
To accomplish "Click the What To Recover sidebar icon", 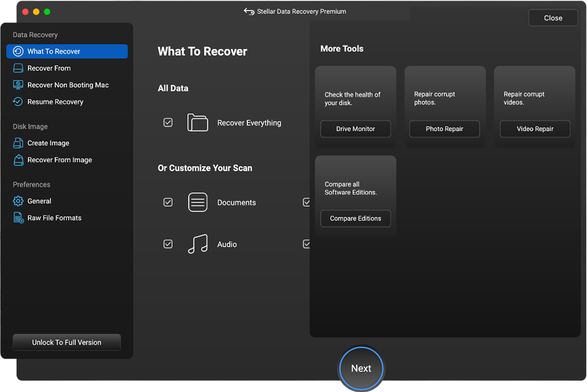I will (x=18, y=51).
